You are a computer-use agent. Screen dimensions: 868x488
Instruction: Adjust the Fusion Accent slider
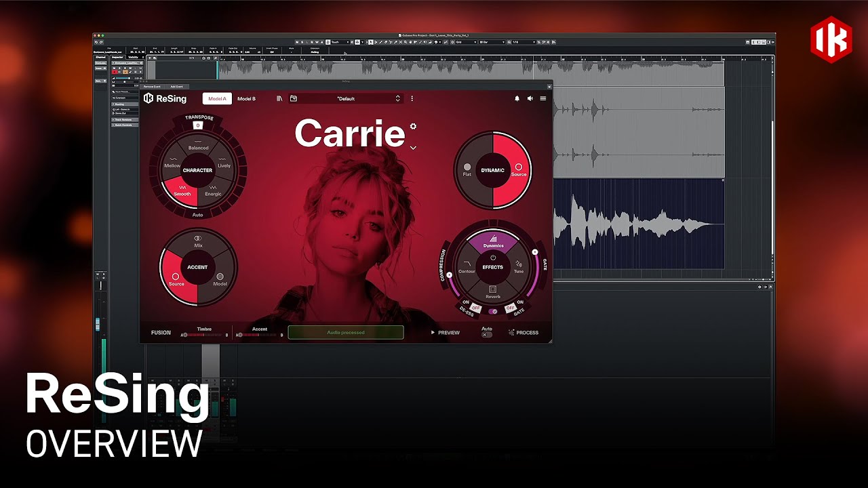point(260,335)
